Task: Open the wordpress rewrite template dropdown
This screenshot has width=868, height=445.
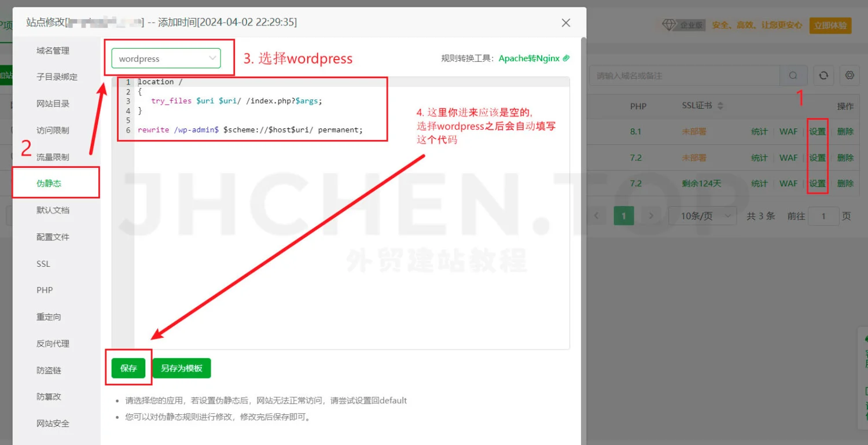Action: [166, 58]
